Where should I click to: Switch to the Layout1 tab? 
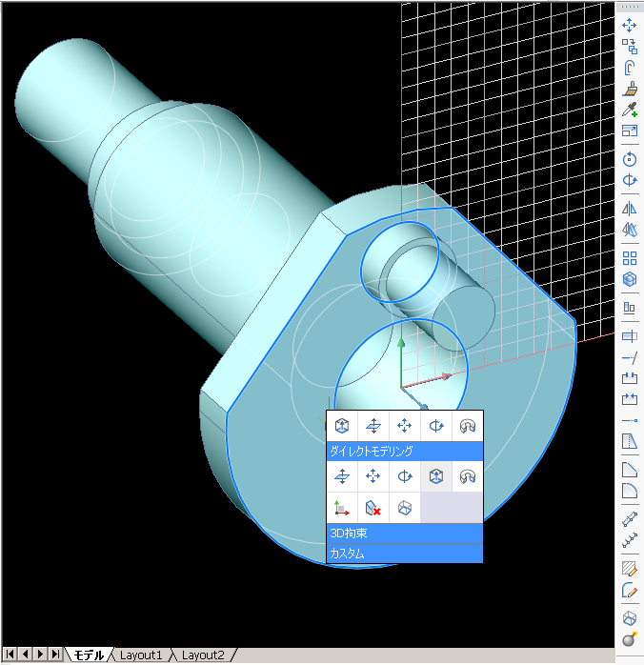point(141,655)
